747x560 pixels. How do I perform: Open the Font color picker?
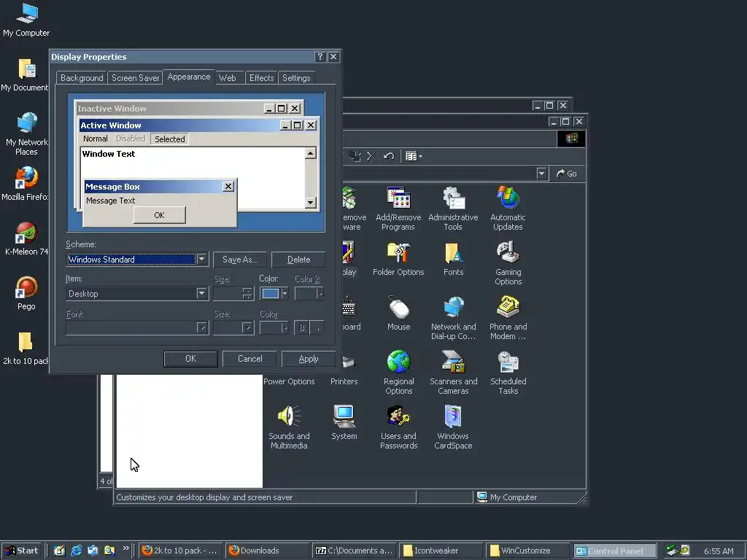[274, 327]
